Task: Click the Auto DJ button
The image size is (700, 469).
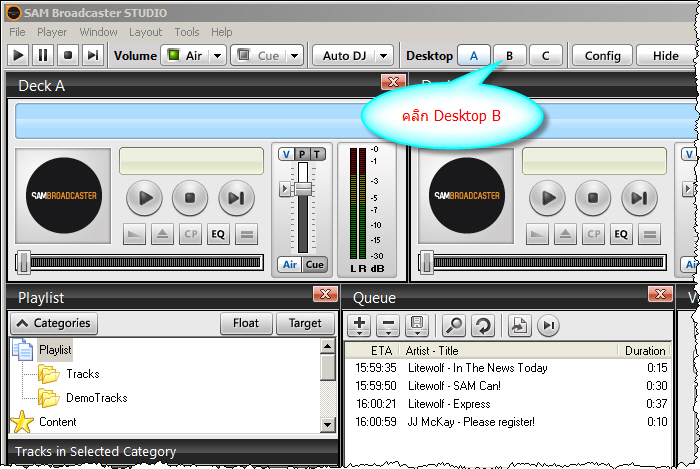Action: point(344,55)
